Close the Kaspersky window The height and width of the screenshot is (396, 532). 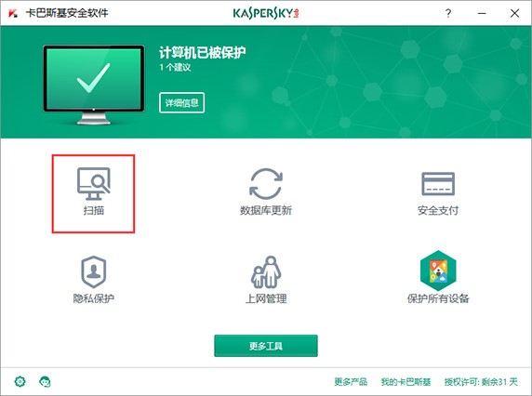514,13
